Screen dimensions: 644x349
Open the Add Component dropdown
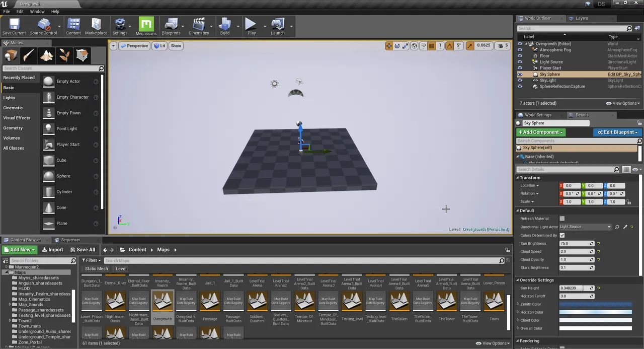[x=541, y=132]
